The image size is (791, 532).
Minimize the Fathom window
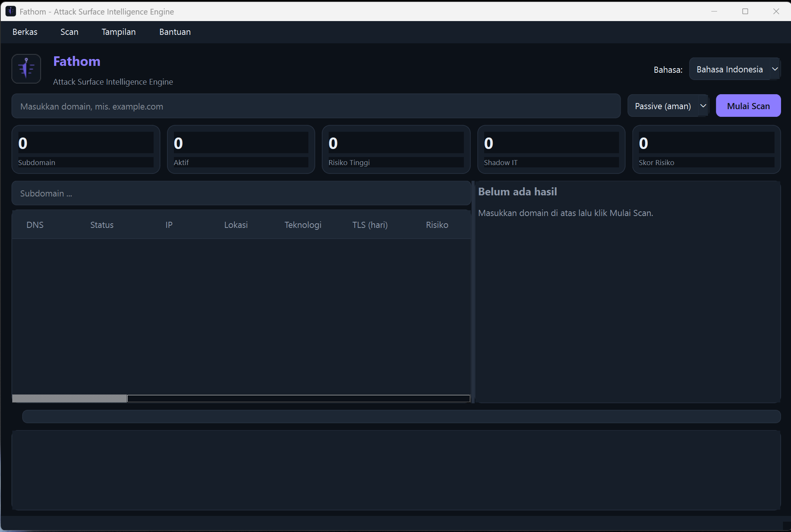(714, 11)
